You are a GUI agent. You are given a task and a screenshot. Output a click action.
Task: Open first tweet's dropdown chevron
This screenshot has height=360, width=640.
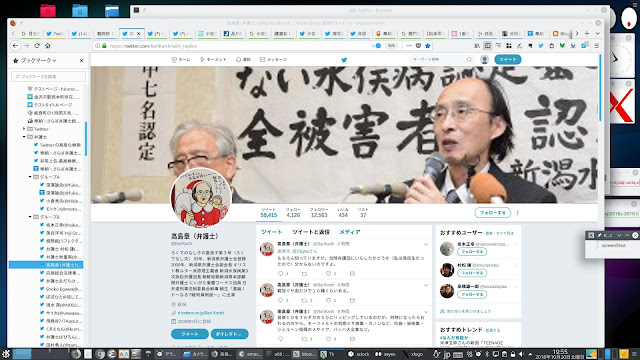tap(426, 244)
